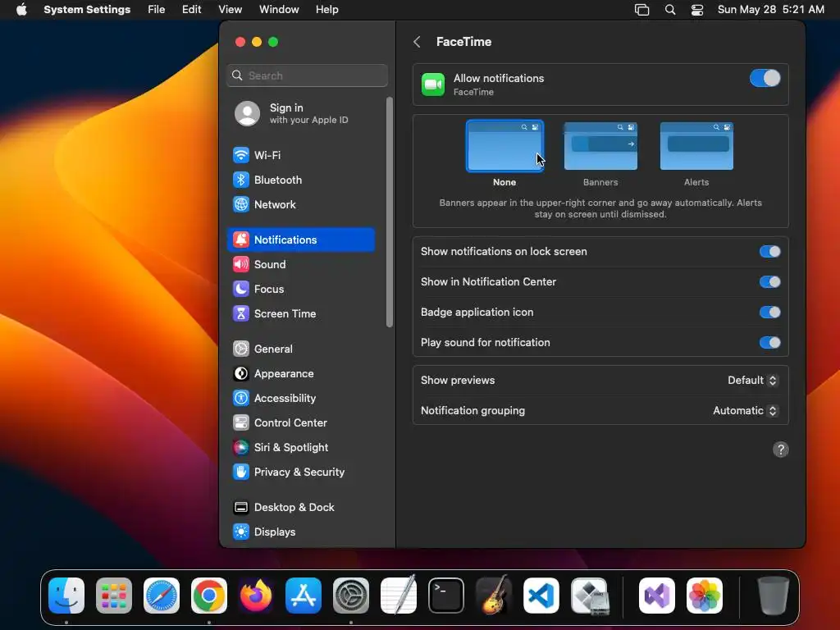The height and width of the screenshot is (630, 840).
Task: Toggle Badge application icon
Action: click(769, 313)
